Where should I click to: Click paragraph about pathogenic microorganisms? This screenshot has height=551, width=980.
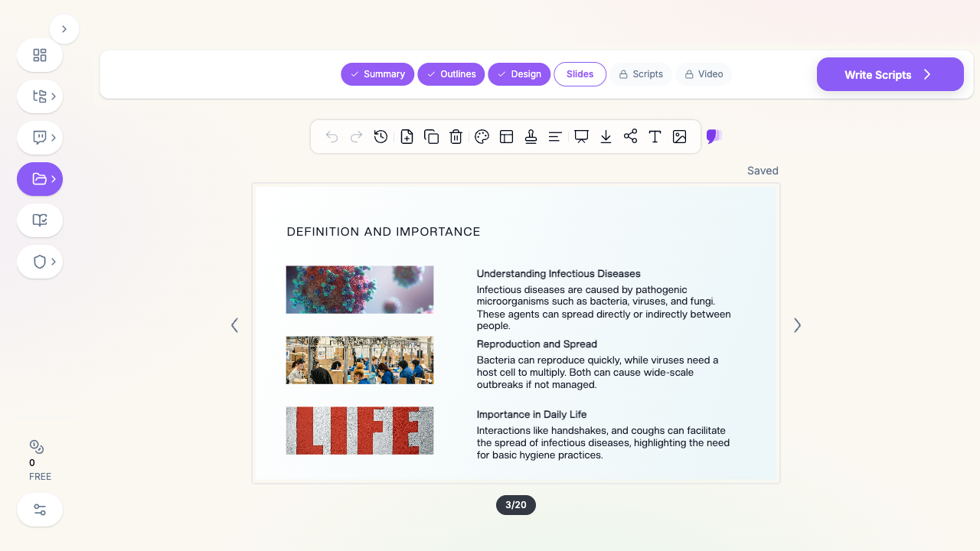point(603,308)
